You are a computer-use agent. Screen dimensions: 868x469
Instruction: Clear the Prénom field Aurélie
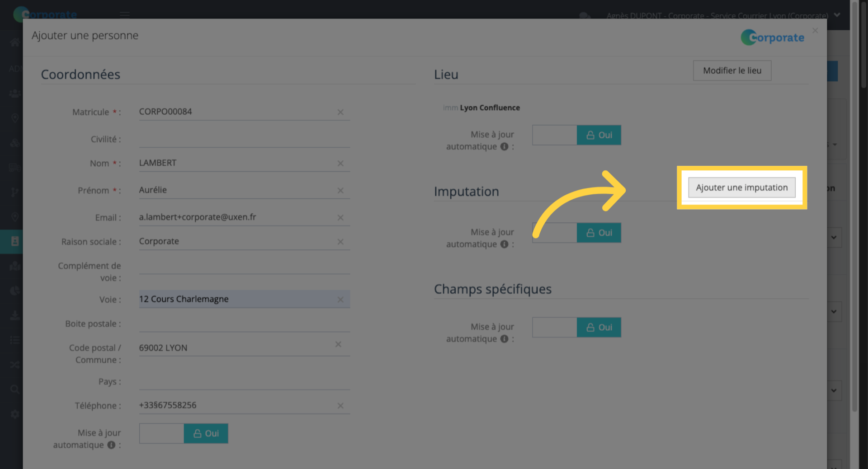coord(340,191)
